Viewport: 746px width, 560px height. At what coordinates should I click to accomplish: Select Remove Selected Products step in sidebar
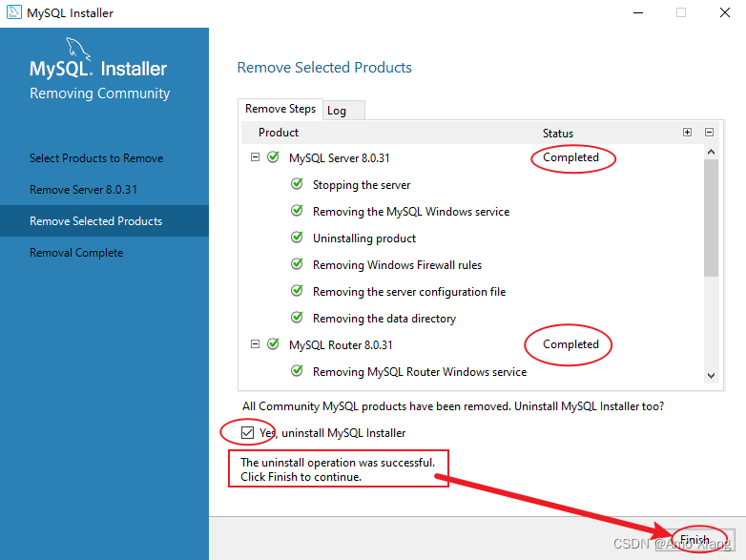104,220
